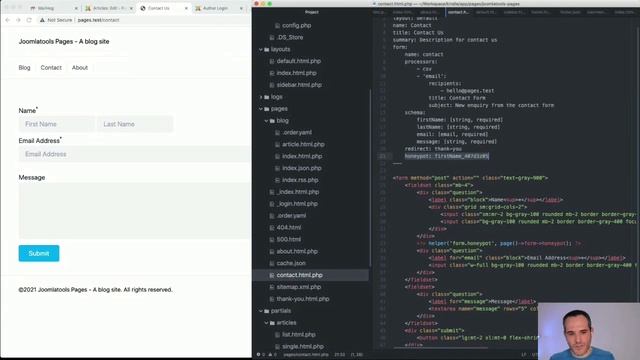Open the Blog nav link

click(24, 68)
